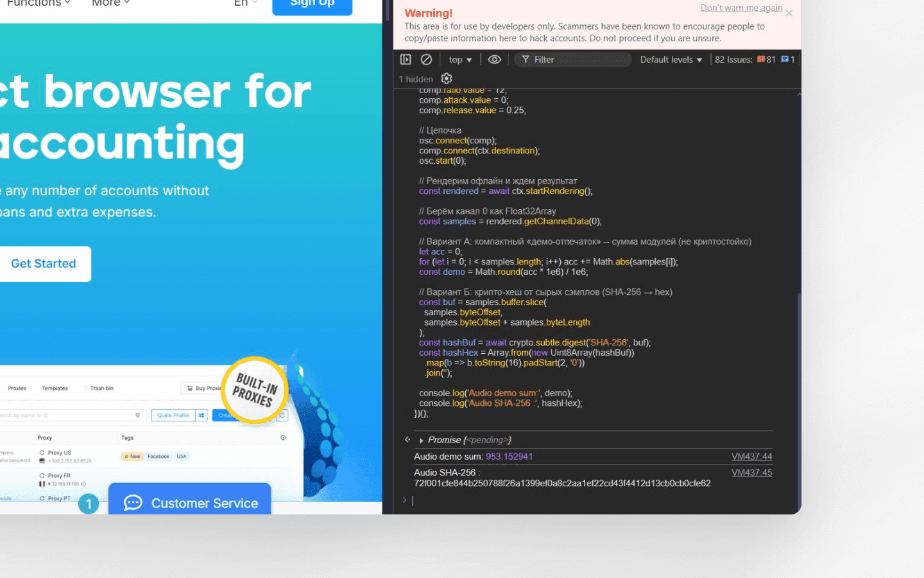Click the 'const samples = rendered.getChannelData(0);' line
Screen dimensions: 924x578
[510, 222]
